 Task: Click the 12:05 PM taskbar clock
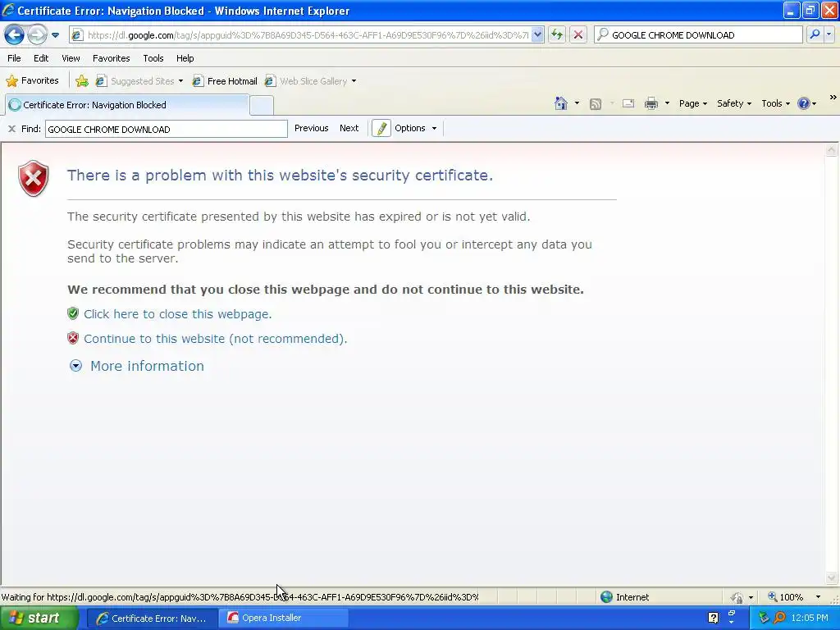[x=810, y=619]
